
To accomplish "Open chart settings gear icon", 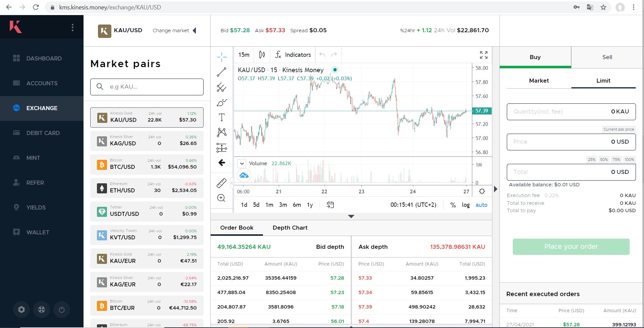I will click(482, 191).
